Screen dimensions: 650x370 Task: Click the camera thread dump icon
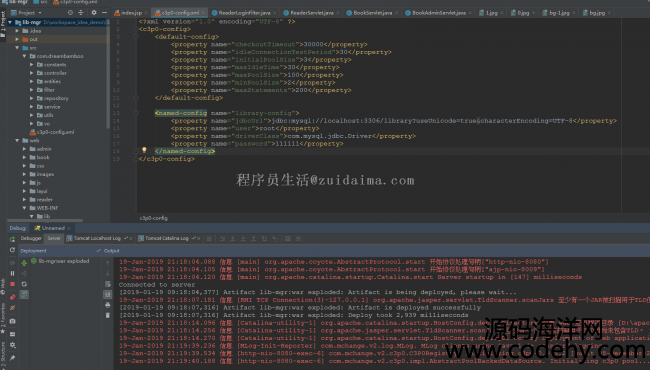(12, 321)
